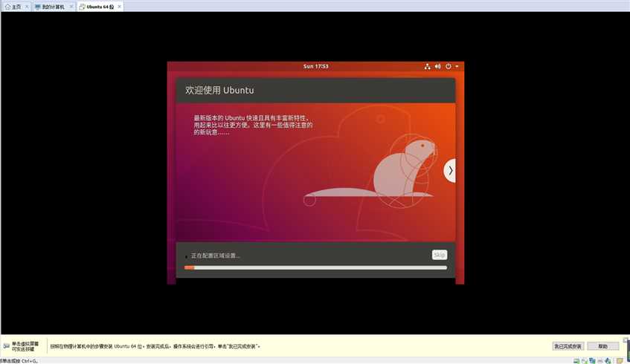Skip the current installation step
Viewport: 630px width, 364px height.
(440, 255)
